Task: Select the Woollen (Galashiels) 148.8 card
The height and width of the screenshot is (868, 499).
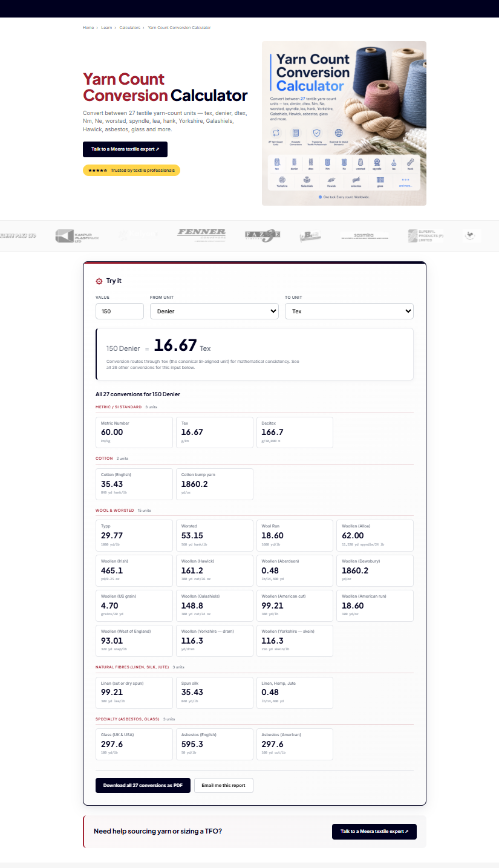Action: click(215, 605)
